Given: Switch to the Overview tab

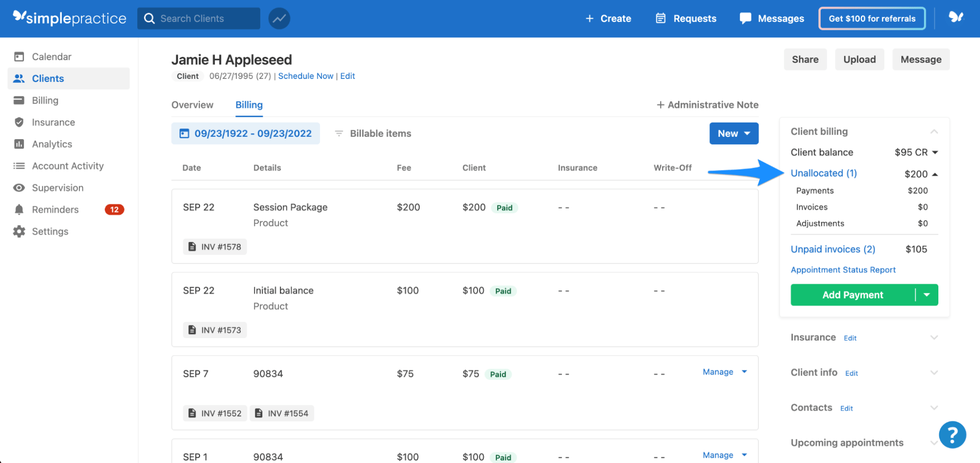Looking at the screenshot, I should [x=192, y=104].
